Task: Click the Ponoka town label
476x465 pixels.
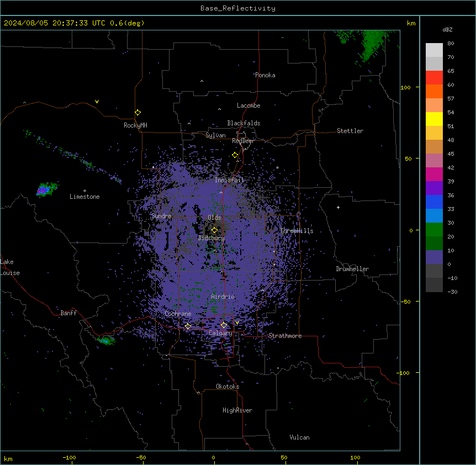Action: coord(265,75)
